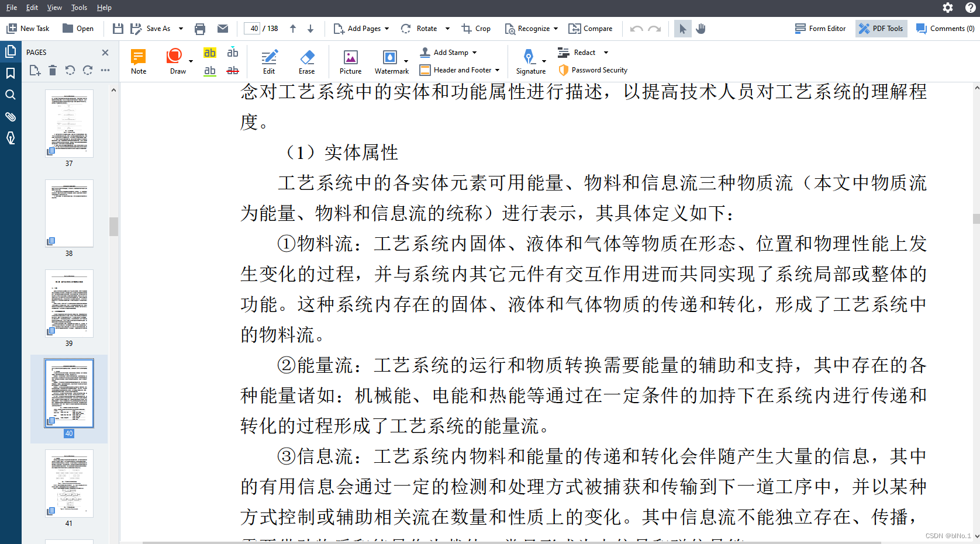980x544 pixels.
Task: Open the Pages panel in the sidebar
Action: 11,51
